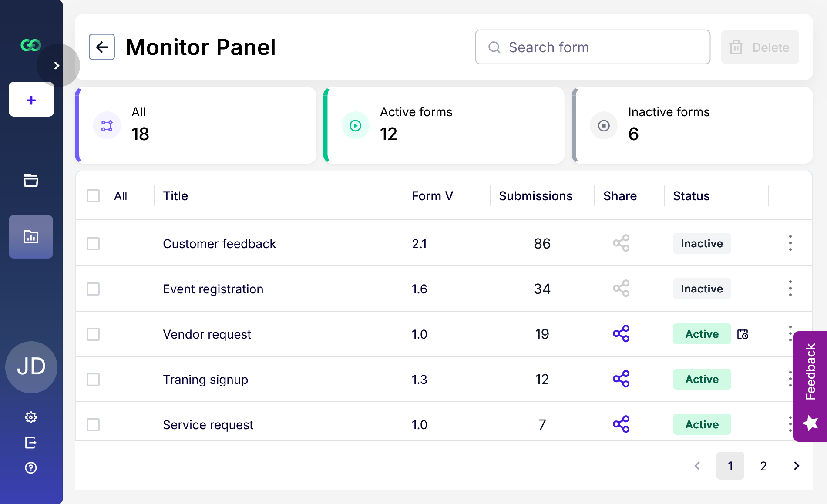Share the Service request form
The image size is (827, 504).
pyautogui.click(x=621, y=424)
